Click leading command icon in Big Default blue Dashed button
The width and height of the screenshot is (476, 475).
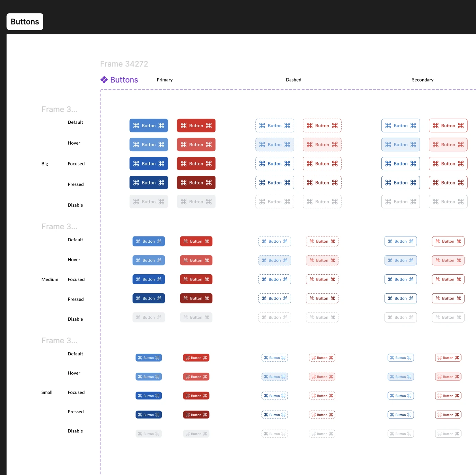[262, 126]
